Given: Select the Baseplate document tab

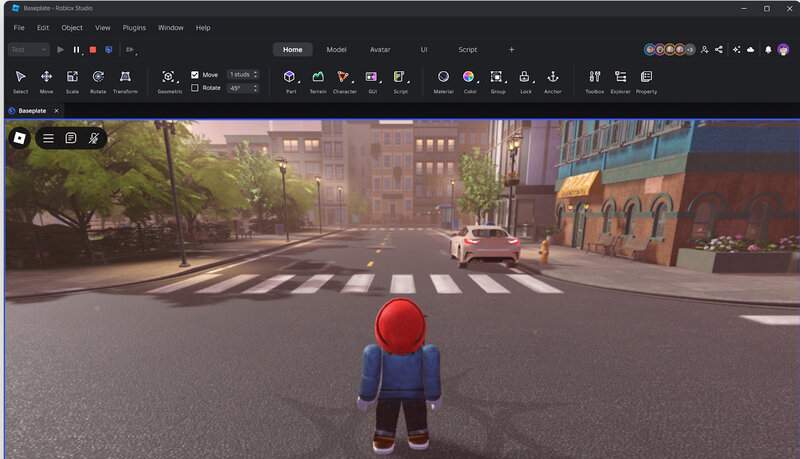Looking at the screenshot, I should (32, 111).
